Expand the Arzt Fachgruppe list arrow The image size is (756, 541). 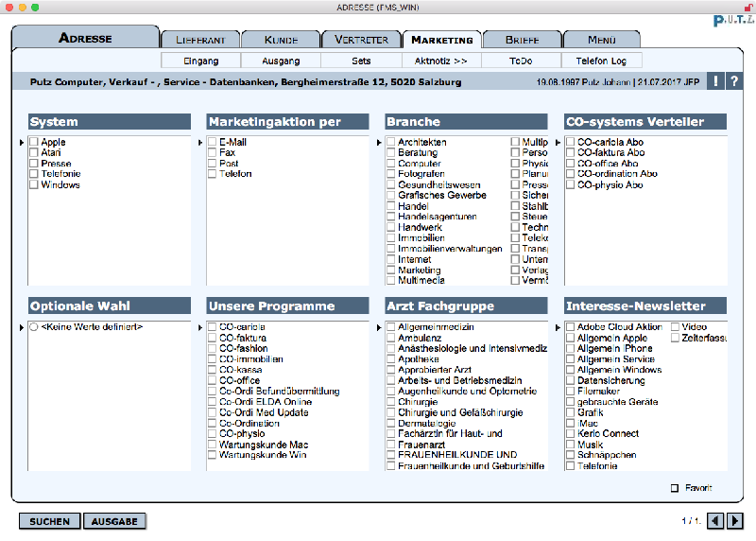tap(379, 327)
